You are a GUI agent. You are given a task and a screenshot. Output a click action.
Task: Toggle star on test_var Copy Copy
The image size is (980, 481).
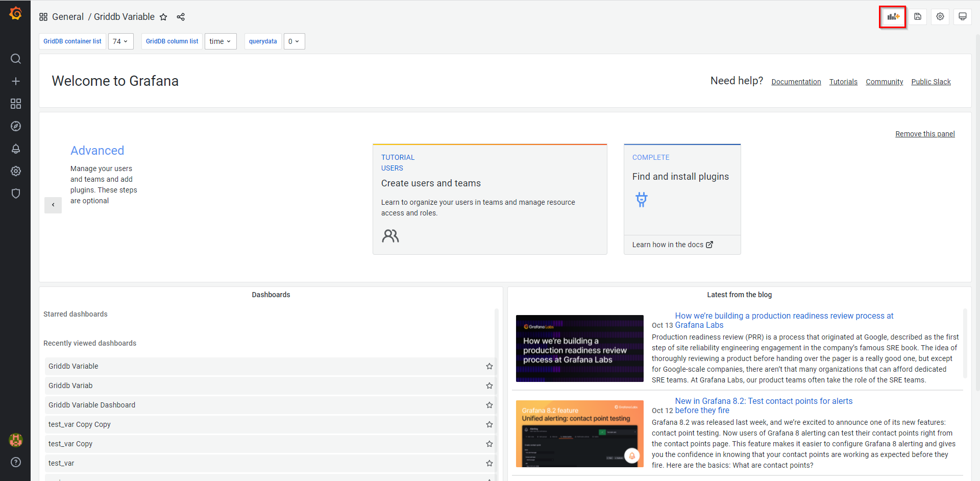pos(489,424)
